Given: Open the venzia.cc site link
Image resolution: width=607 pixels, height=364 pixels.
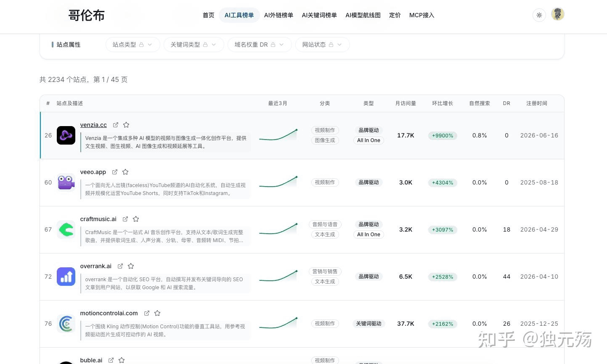Looking at the screenshot, I should 93,125.
